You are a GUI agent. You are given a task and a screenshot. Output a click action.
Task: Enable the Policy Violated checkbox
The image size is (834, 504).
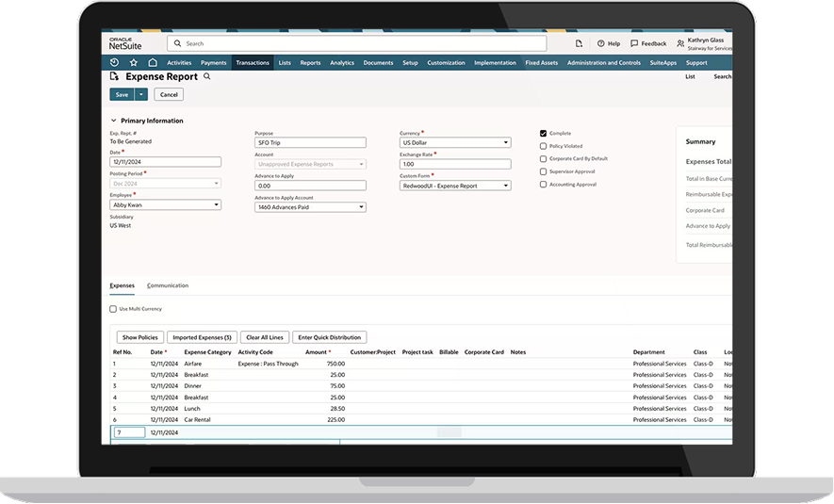point(543,146)
